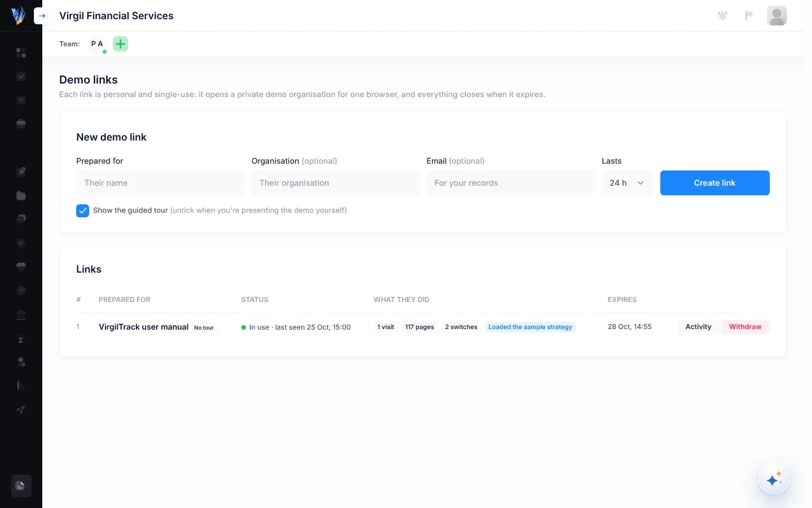Click the 2 switches badge
Screen dimensions: 812x508
coord(461,327)
